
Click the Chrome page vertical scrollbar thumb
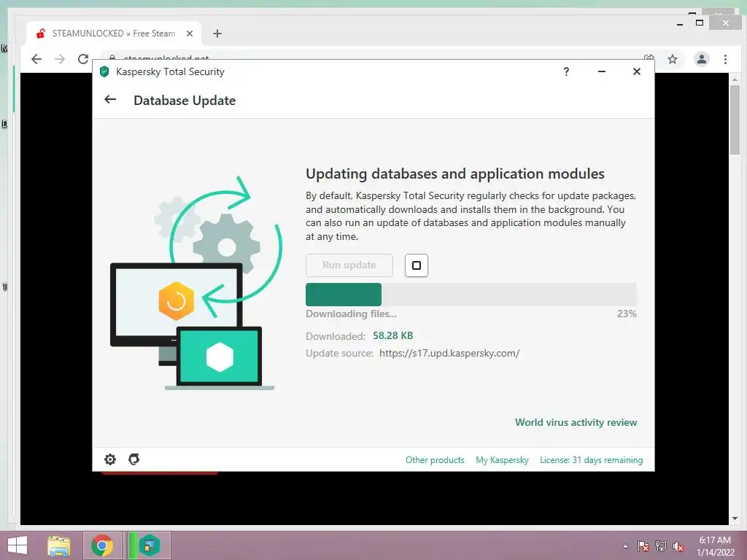point(735,120)
